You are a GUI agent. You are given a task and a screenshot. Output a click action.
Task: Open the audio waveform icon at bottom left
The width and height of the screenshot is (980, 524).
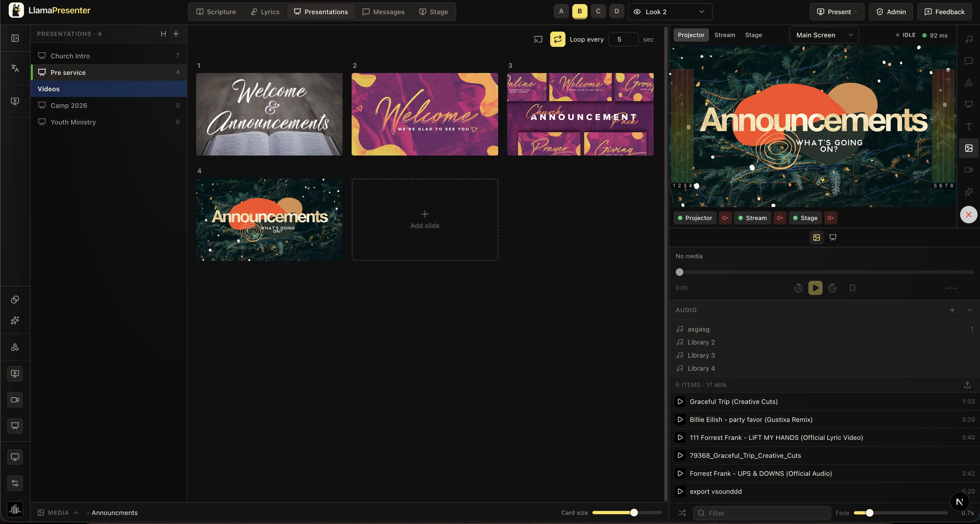pos(15,509)
